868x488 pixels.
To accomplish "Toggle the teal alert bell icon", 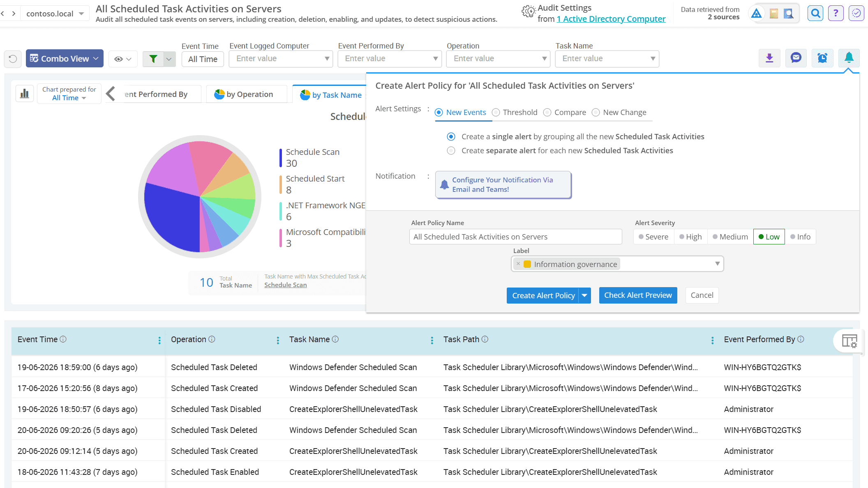I will tap(849, 58).
